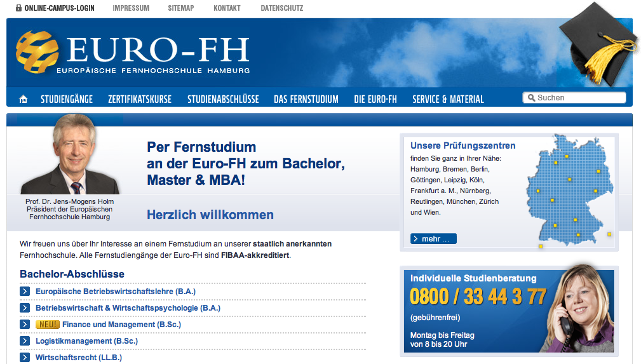
Task: Open the Zertifikatskurse menu
Action: (x=140, y=99)
